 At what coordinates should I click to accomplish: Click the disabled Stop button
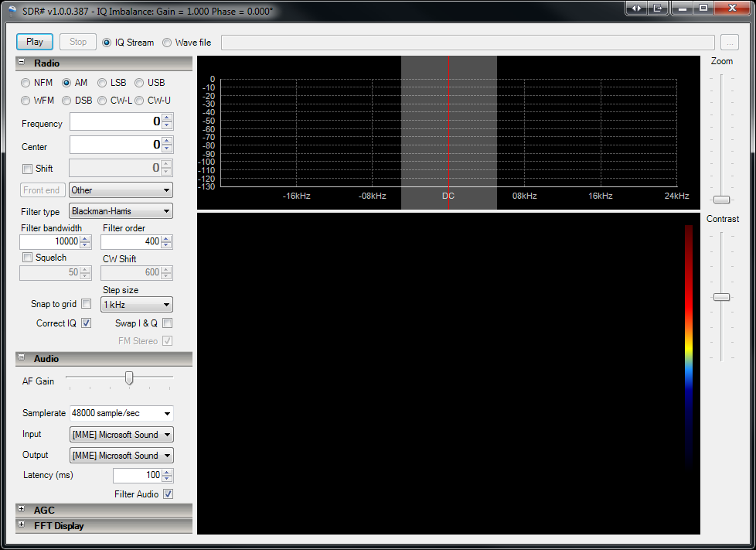[77, 42]
